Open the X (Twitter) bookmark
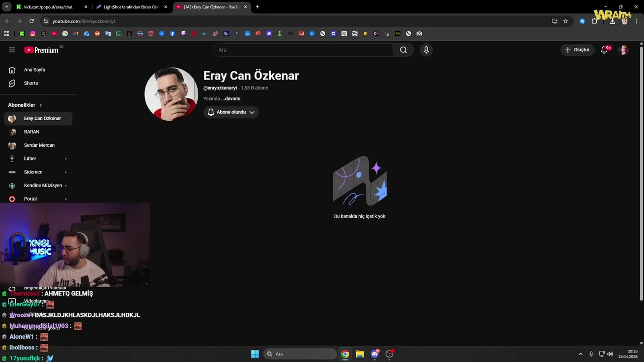Viewport: 644px width, 362px height. (x=43, y=34)
